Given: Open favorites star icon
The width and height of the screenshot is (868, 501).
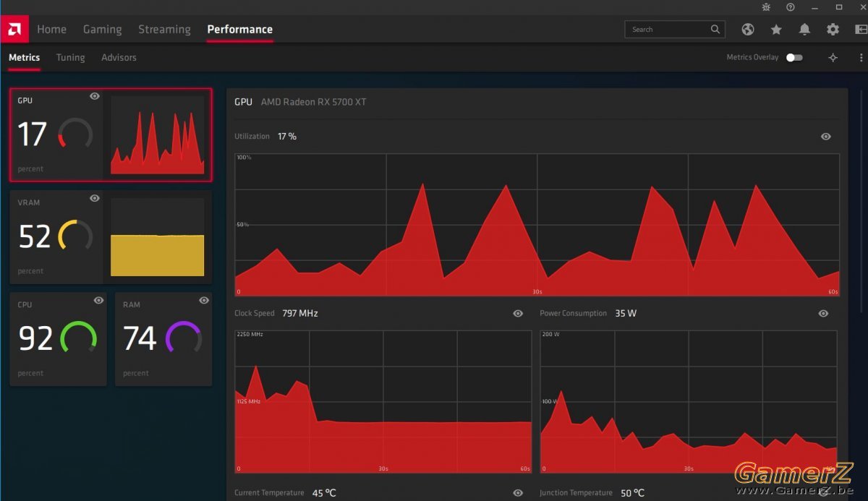Looking at the screenshot, I should click(776, 30).
